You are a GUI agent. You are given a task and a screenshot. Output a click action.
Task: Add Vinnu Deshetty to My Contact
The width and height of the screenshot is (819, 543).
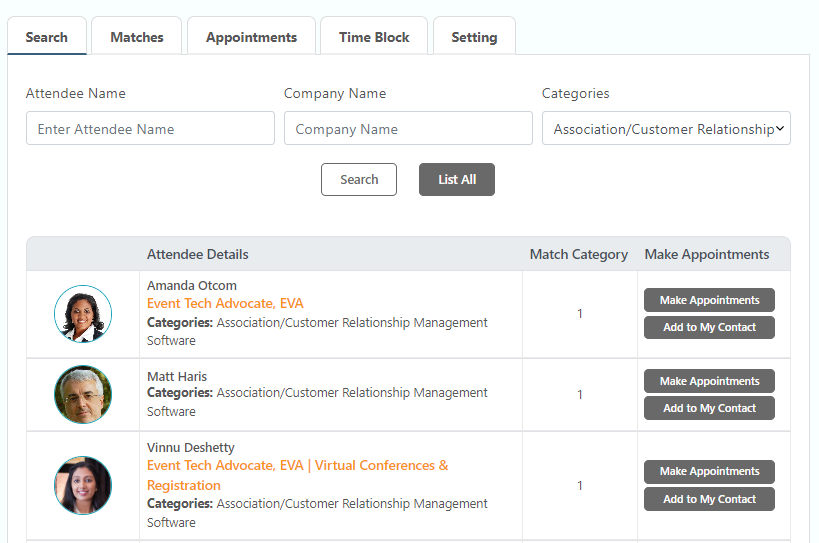pos(709,499)
